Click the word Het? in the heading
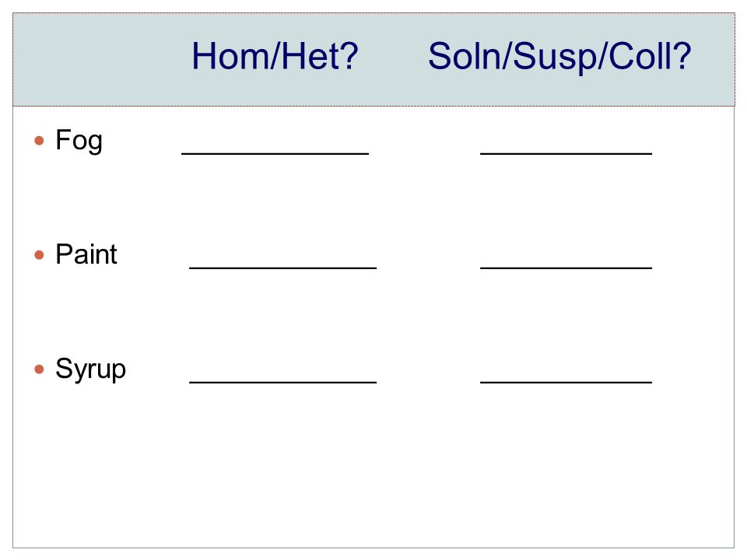Screen dimensions: 747x560 point(320,56)
